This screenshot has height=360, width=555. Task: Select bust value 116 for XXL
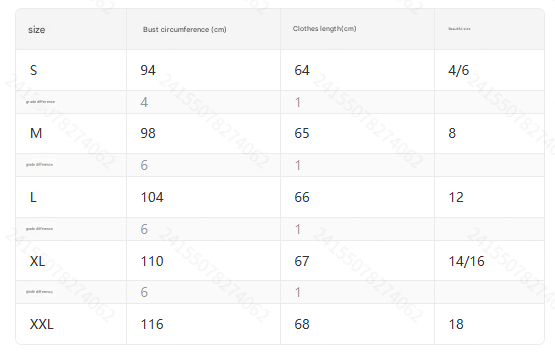pos(152,324)
